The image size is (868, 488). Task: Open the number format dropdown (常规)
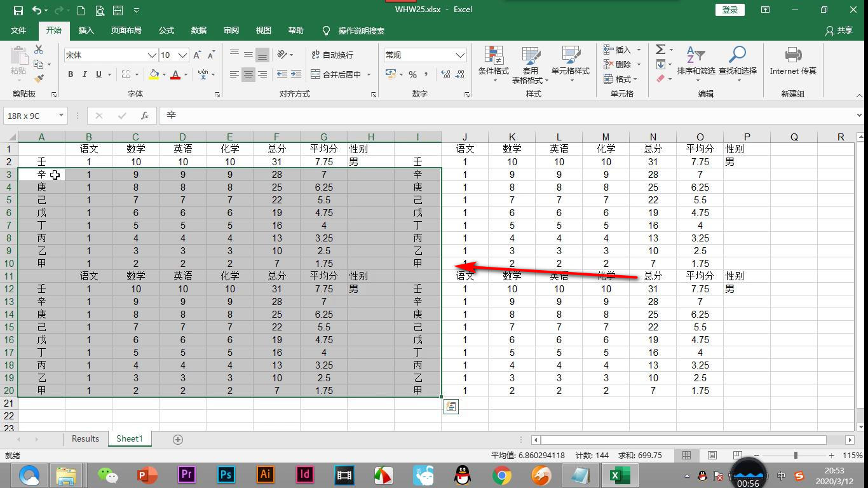[x=460, y=55]
